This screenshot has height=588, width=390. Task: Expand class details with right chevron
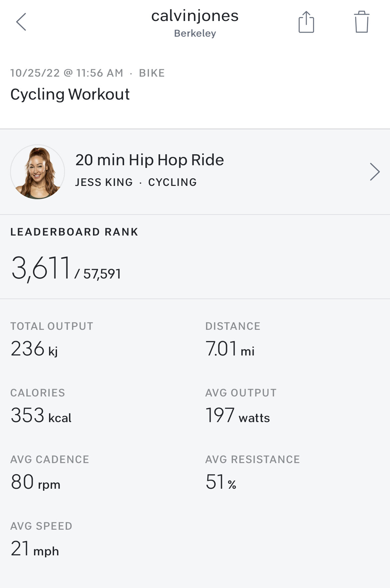pos(375,172)
